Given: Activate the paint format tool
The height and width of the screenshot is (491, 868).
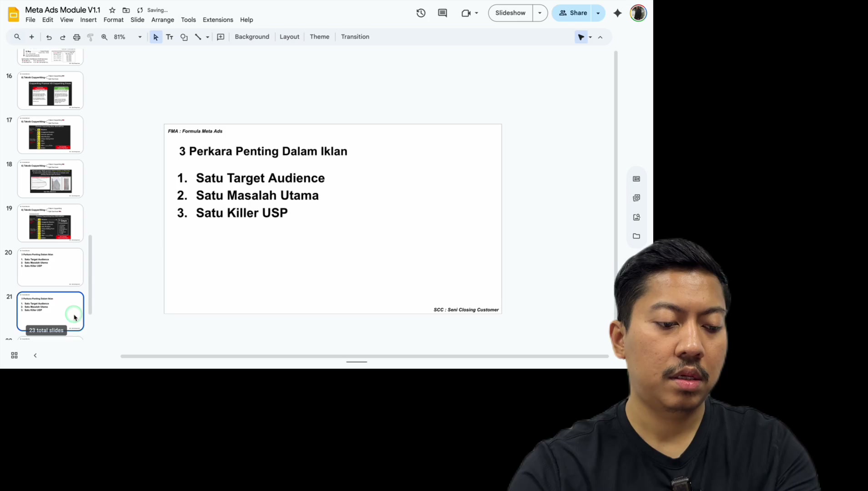Looking at the screenshot, I should tap(91, 37).
